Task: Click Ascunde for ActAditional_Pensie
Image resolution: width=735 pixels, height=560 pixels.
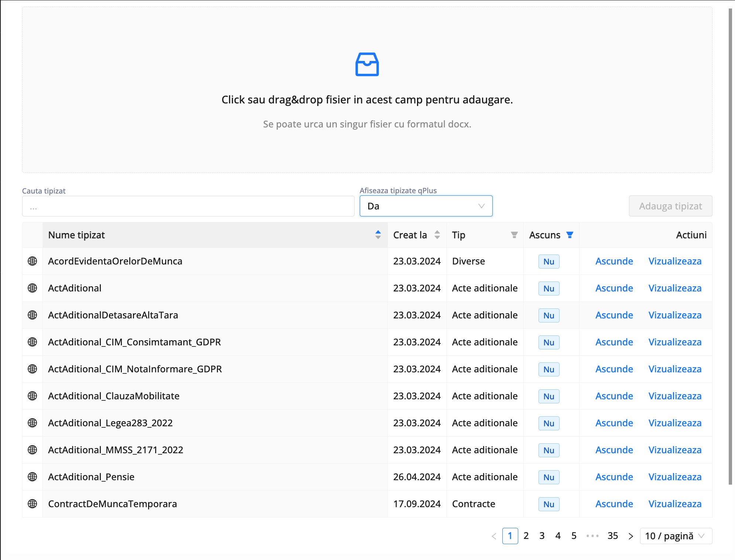Action: pos(614,477)
